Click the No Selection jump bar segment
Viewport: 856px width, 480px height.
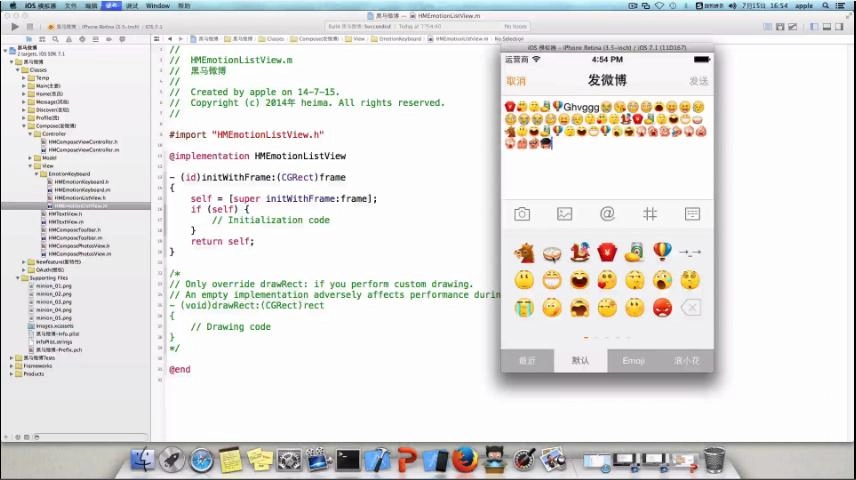[509, 39]
